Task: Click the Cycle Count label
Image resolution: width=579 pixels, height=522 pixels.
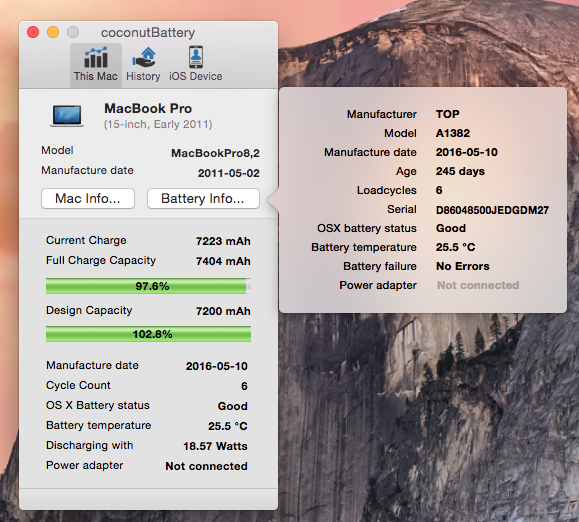Action: pos(78,385)
